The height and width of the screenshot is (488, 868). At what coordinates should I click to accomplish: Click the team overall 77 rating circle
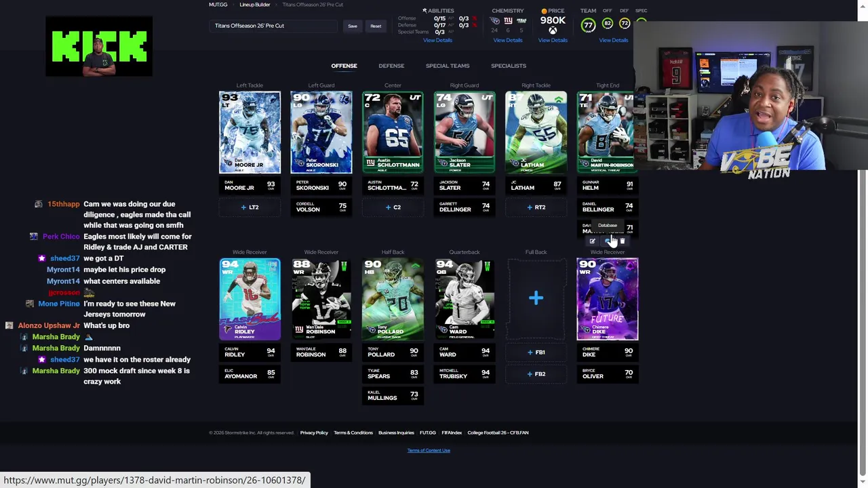click(588, 25)
